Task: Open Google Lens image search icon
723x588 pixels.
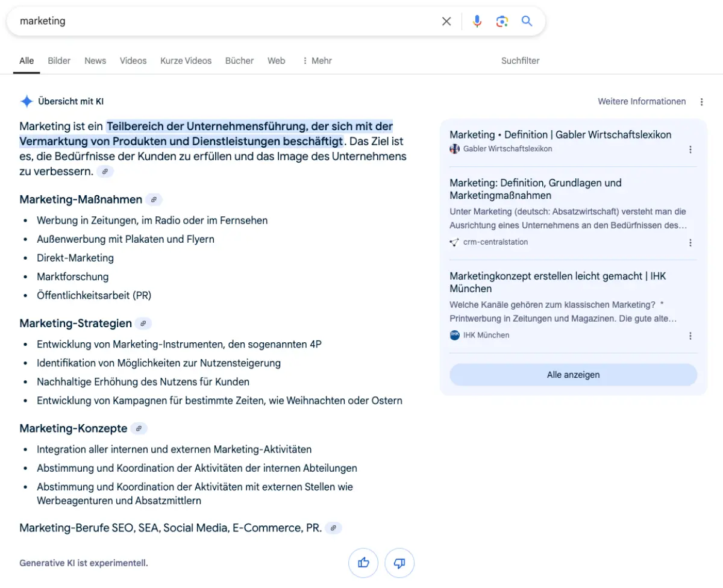Action: pos(502,21)
